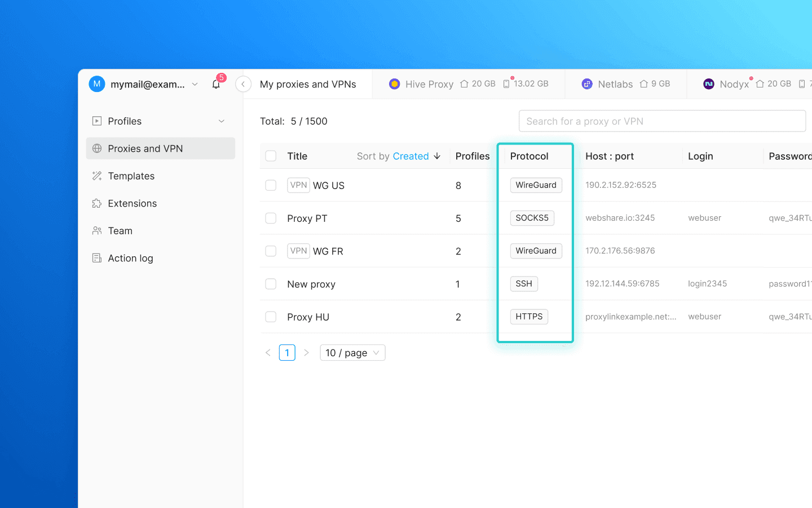Go to next page arrow
Screen dimensions: 812x508
[x=306, y=353]
